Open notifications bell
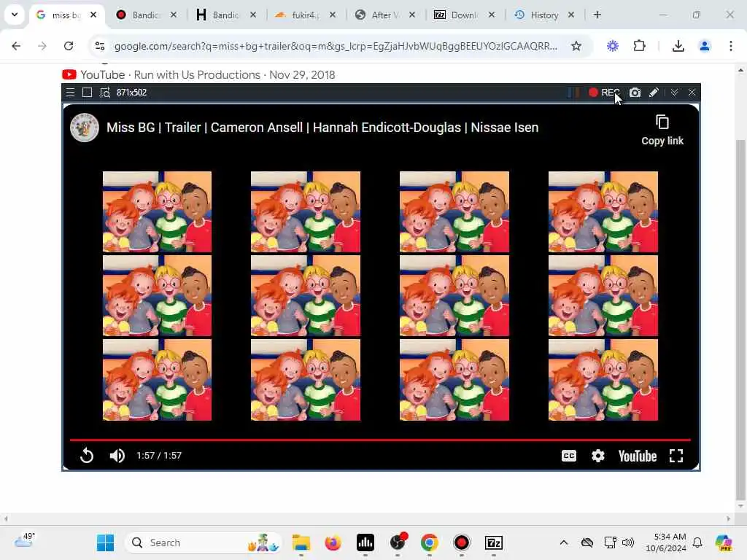The image size is (747, 560). click(697, 542)
